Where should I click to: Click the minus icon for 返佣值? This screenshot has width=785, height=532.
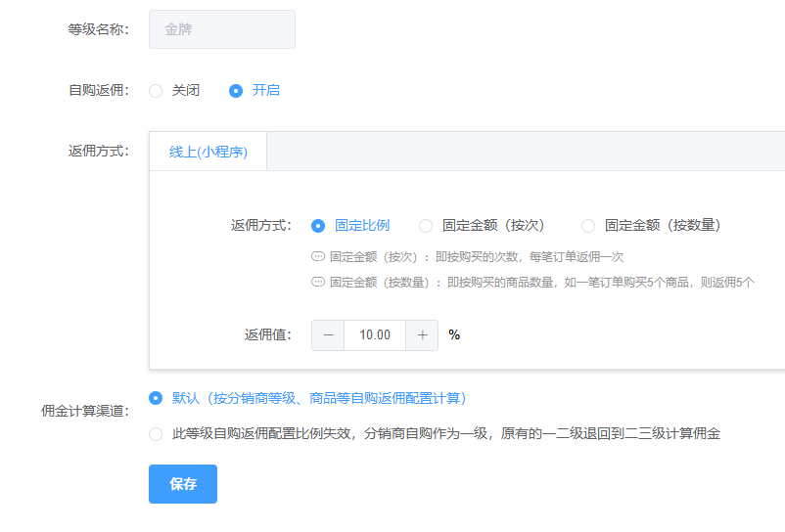pyautogui.click(x=328, y=334)
